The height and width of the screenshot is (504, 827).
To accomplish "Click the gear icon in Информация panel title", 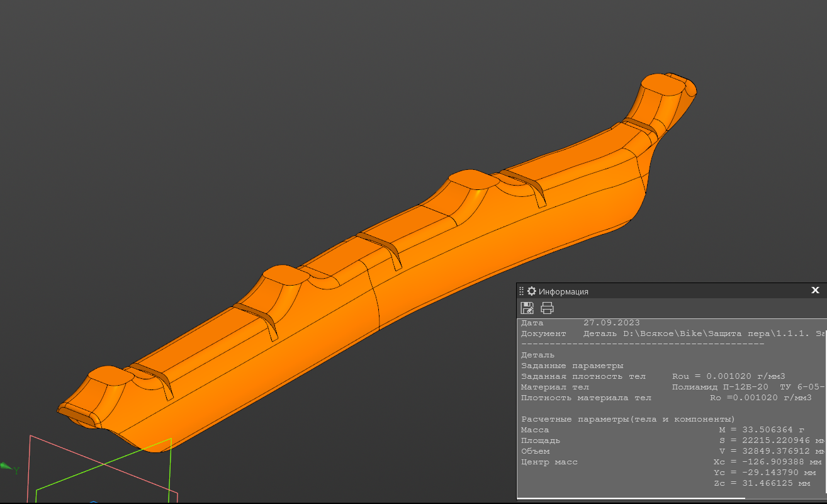I will pos(532,291).
